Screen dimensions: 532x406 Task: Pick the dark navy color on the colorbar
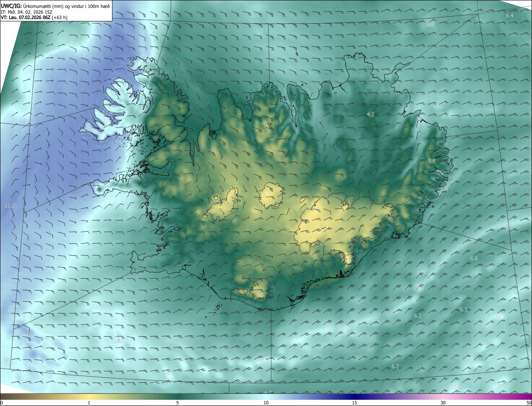tap(355, 396)
